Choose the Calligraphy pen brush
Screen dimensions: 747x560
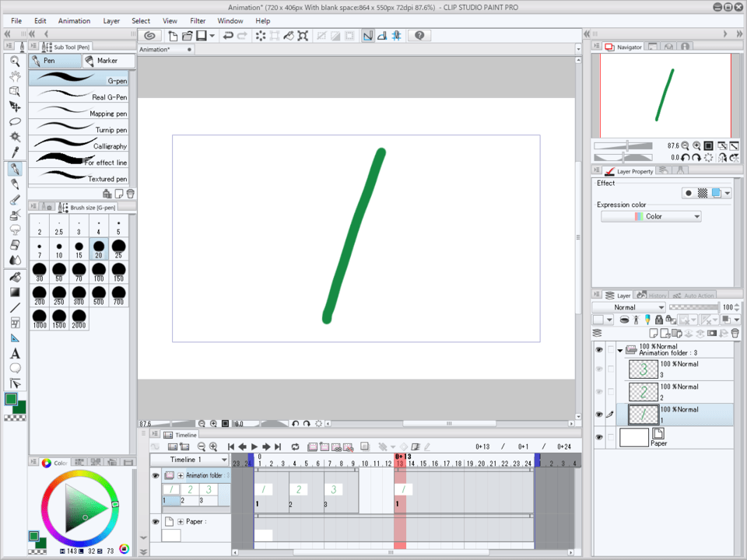79,145
